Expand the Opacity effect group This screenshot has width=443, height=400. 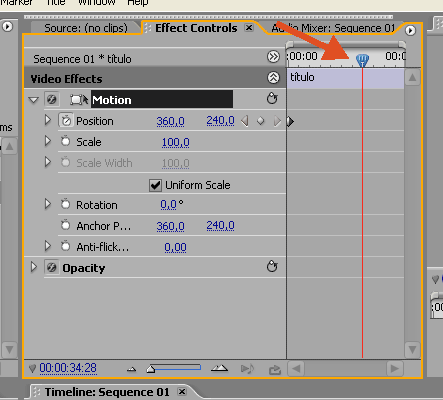34,267
